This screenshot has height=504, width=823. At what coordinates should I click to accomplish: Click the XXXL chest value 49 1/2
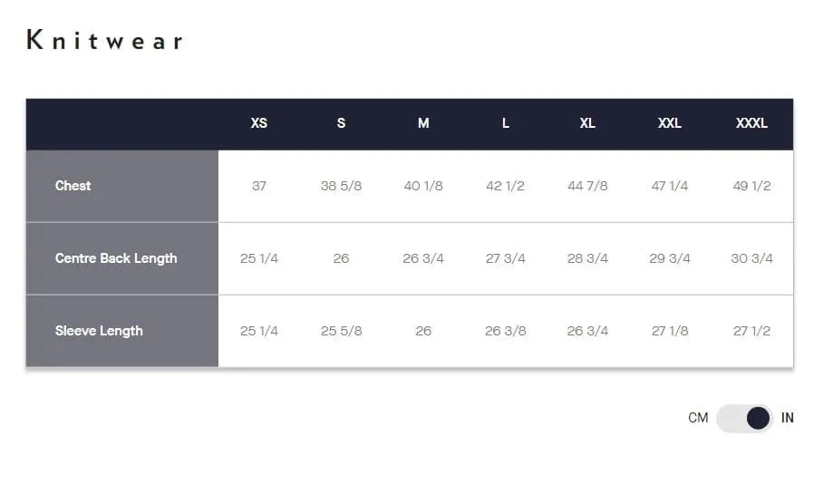(751, 186)
